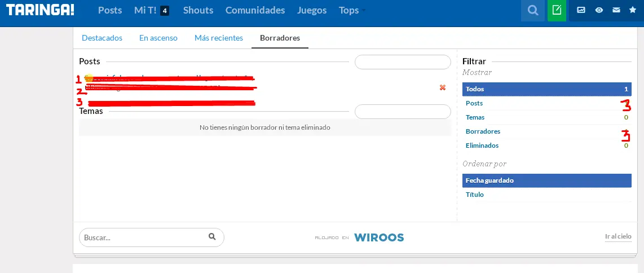
Task: Expand the Tops dropdown arrow
Action: click(363, 11)
